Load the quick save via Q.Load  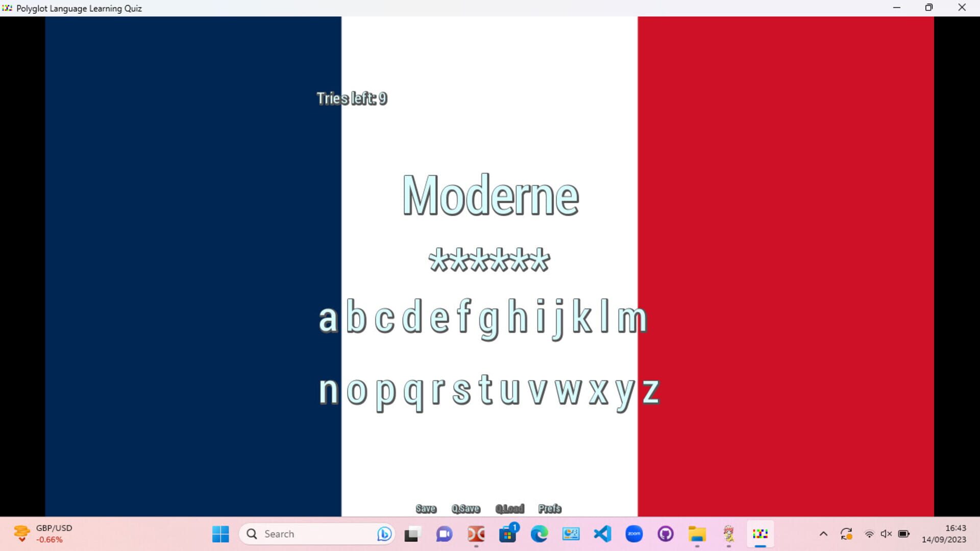510,508
